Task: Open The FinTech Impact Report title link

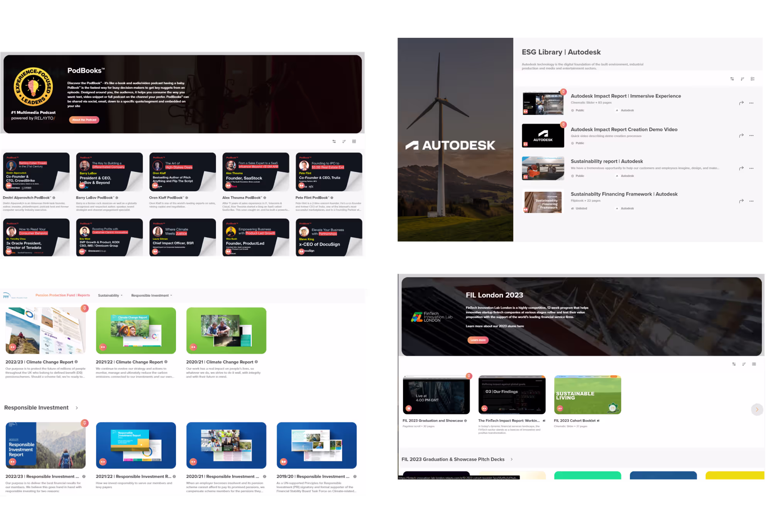Action: [509, 421]
